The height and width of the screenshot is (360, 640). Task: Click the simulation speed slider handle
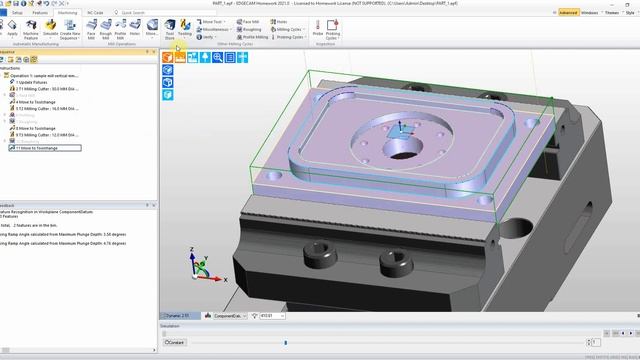[286, 342]
